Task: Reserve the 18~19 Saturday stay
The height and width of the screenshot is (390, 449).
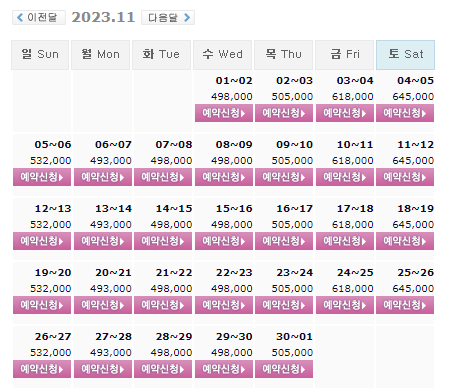Action: (405, 241)
